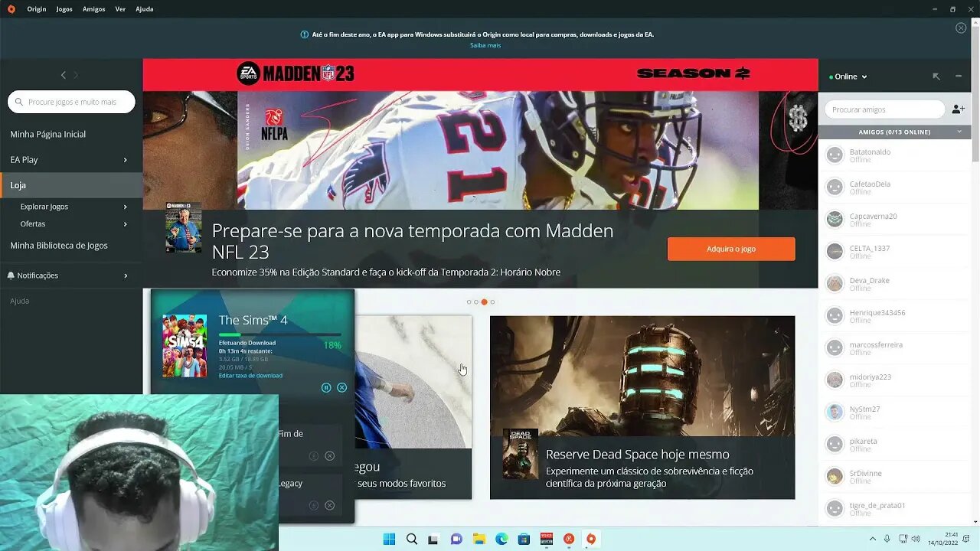980x551 pixels.
Task: Select friend SrDivinne
Action: tap(895, 477)
